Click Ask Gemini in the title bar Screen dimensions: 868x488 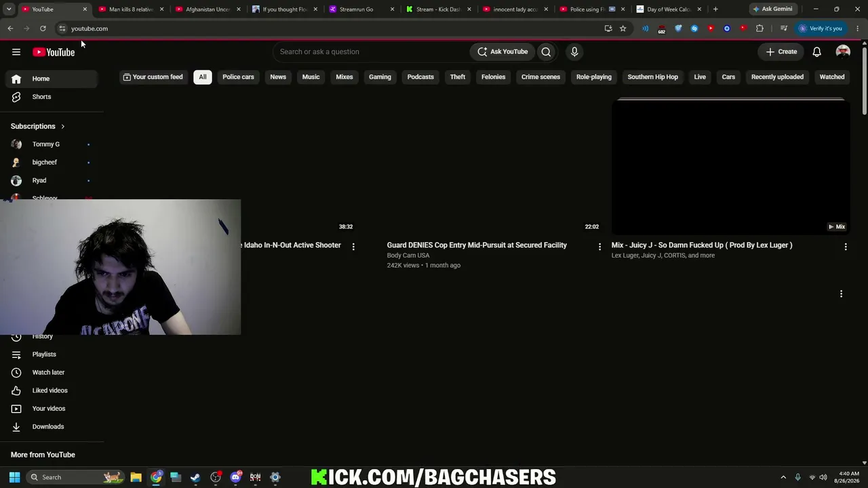[x=772, y=9]
